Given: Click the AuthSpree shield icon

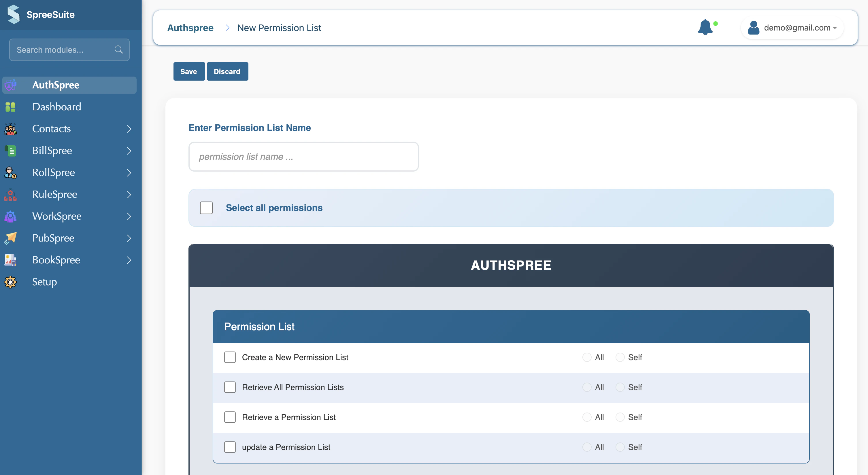Looking at the screenshot, I should [x=10, y=85].
